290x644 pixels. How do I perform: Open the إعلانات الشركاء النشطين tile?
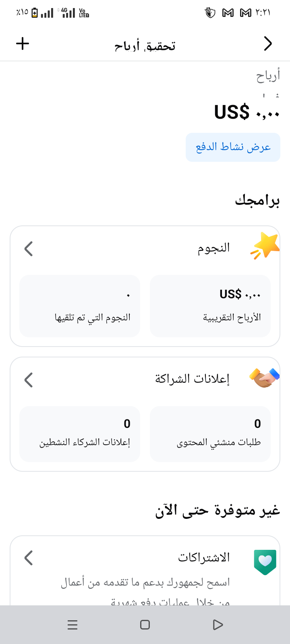pyautogui.click(x=80, y=433)
